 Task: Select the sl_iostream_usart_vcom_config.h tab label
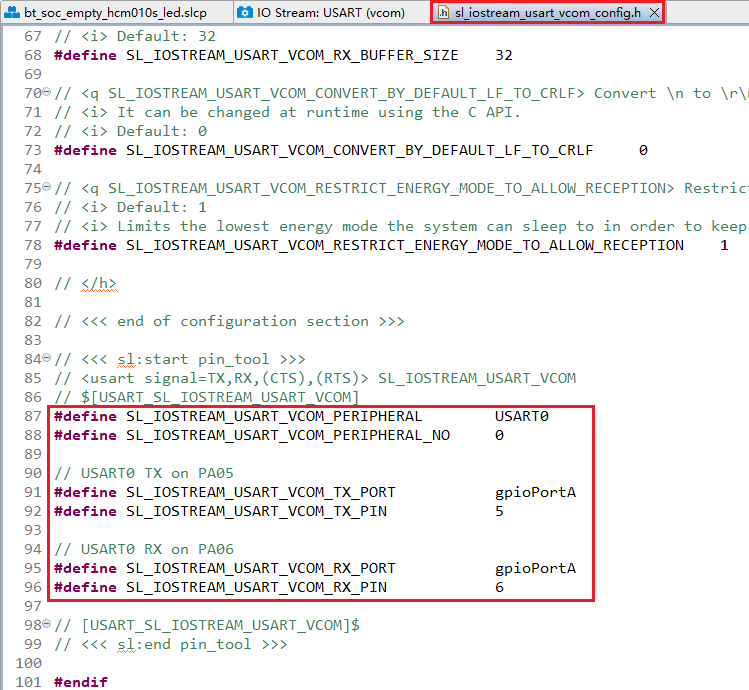pos(547,13)
